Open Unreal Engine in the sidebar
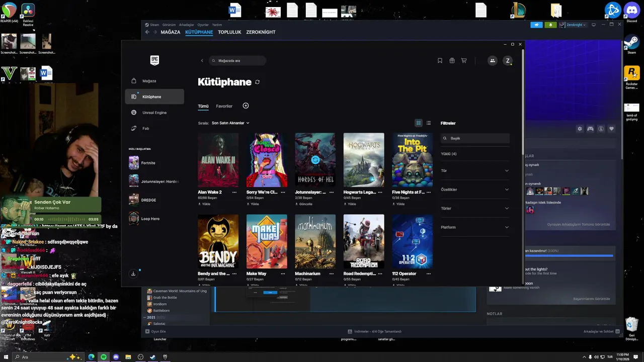 pos(154,113)
